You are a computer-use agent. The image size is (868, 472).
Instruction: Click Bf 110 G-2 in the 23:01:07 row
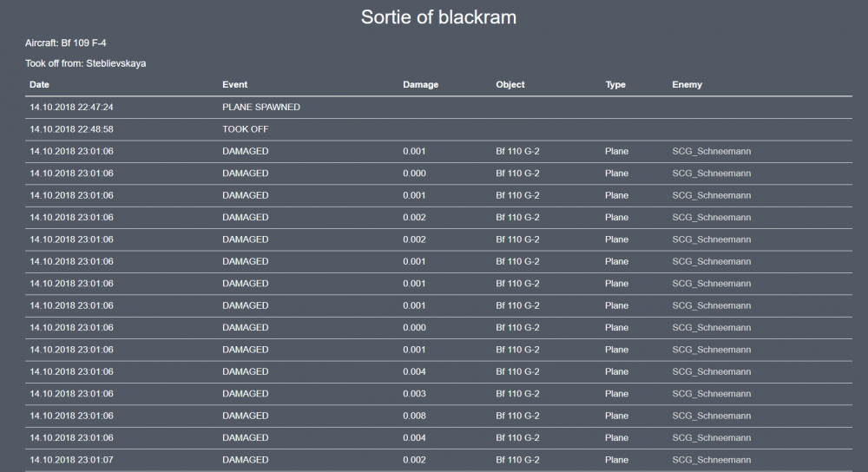pos(517,460)
